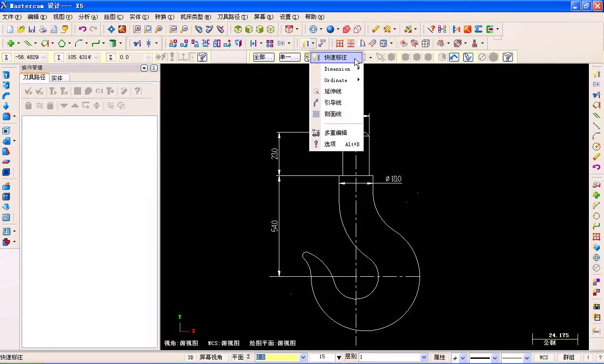Click the wireframe globe icon

[313, 29]
